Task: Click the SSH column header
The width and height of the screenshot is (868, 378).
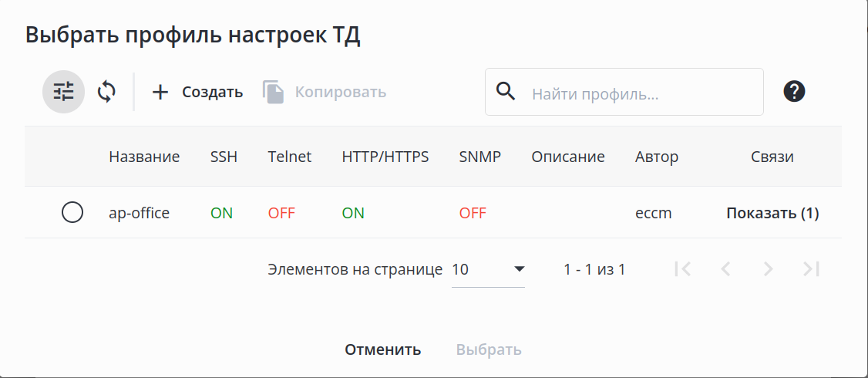Action: pyautogui.click(x=224, y=157)
